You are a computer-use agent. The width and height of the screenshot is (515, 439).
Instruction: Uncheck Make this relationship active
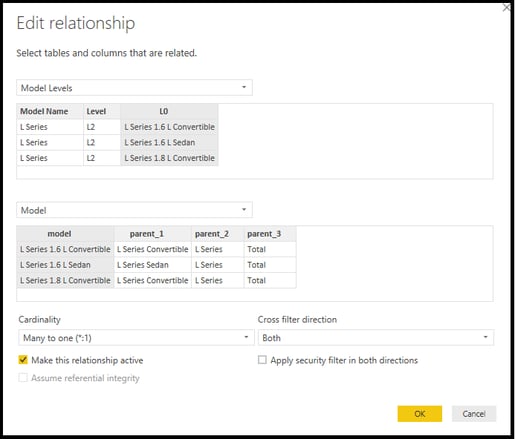click(23, 360)
